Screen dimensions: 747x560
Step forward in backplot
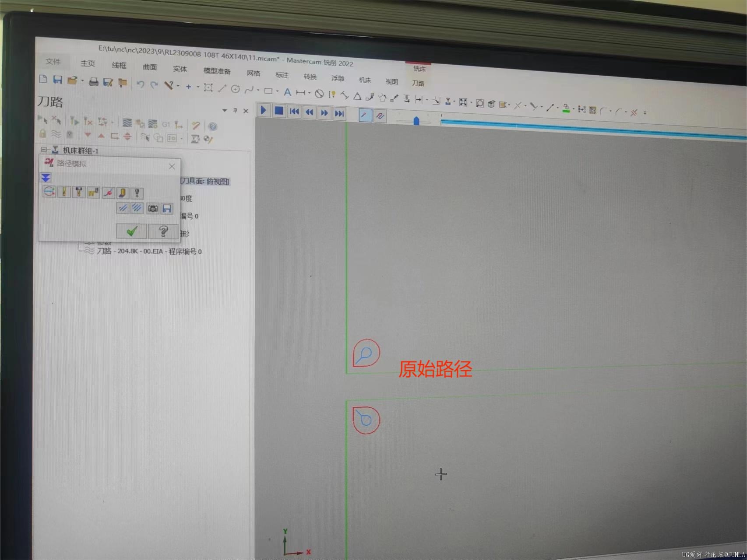324,113
